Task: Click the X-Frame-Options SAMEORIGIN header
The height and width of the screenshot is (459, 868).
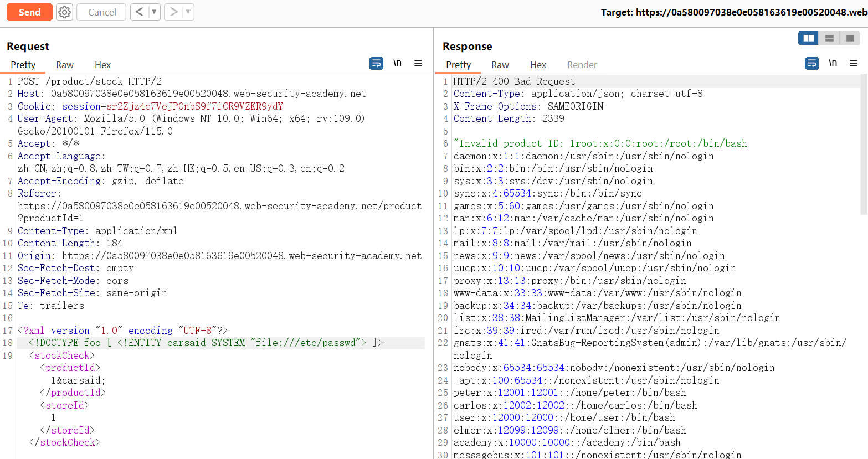Action: click(x=528, y=106)
